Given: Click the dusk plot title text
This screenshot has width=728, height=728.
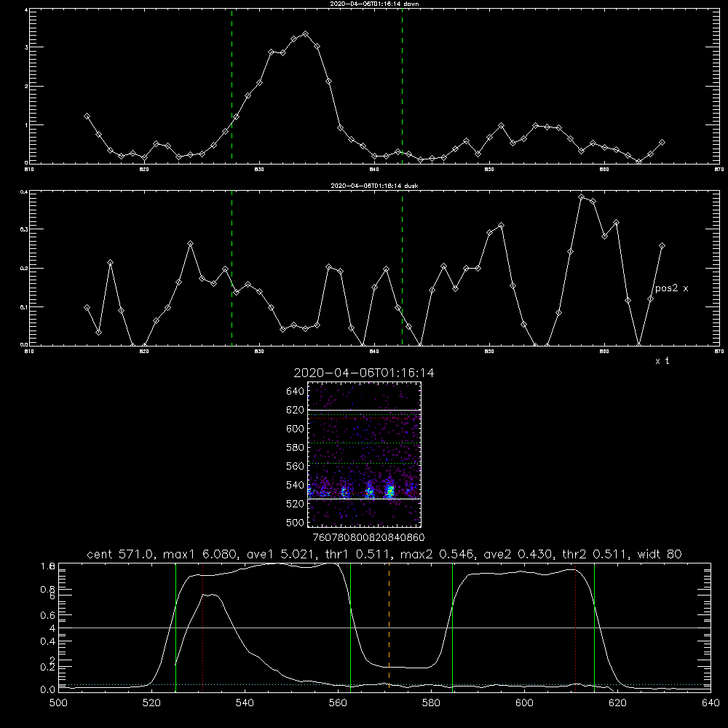Looking at the screenshot, I should coord(374,186).
